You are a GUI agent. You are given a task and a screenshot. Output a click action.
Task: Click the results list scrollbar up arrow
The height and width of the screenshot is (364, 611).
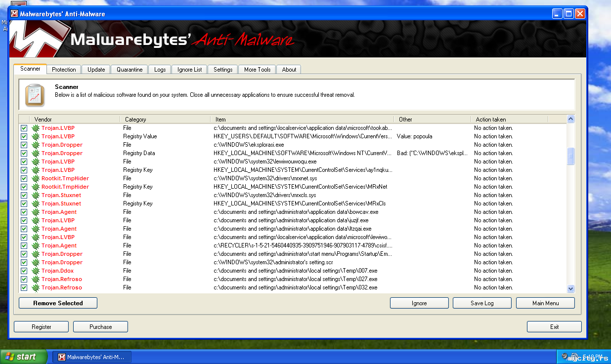(x=570, y=119)
